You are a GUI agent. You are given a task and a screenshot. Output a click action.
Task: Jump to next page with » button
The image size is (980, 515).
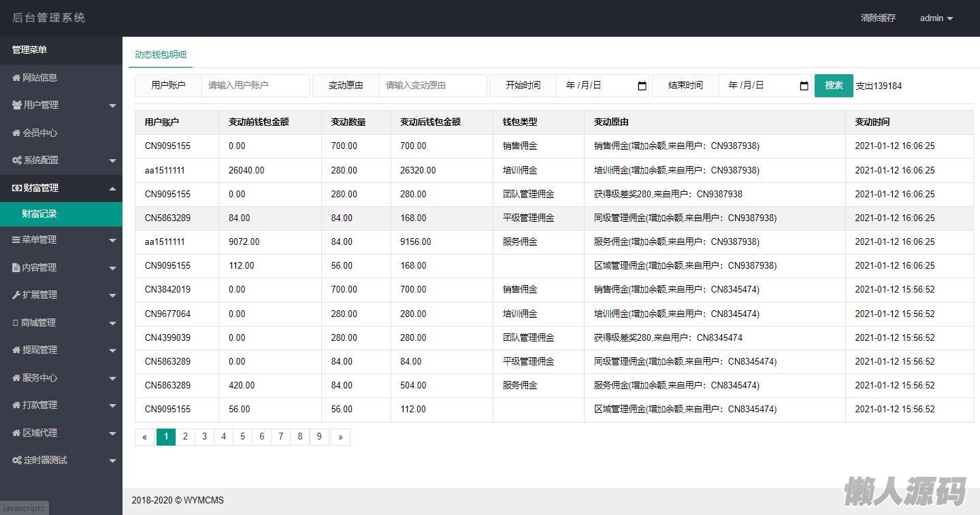point(340,437)
